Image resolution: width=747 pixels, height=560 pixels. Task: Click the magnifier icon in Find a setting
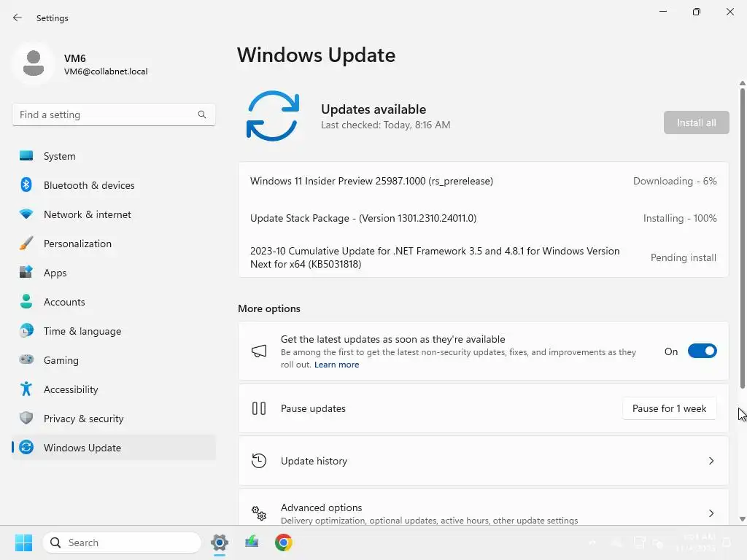point(202,114)
